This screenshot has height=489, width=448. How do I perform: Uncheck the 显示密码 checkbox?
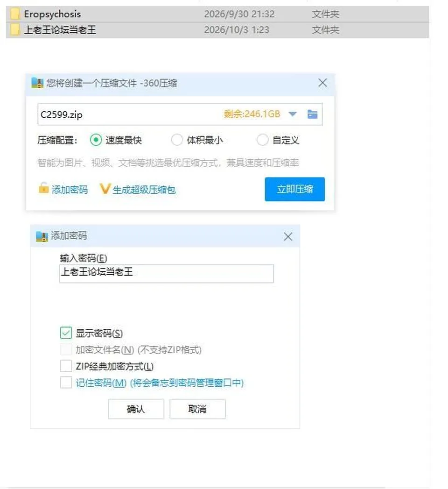[66, 333]
